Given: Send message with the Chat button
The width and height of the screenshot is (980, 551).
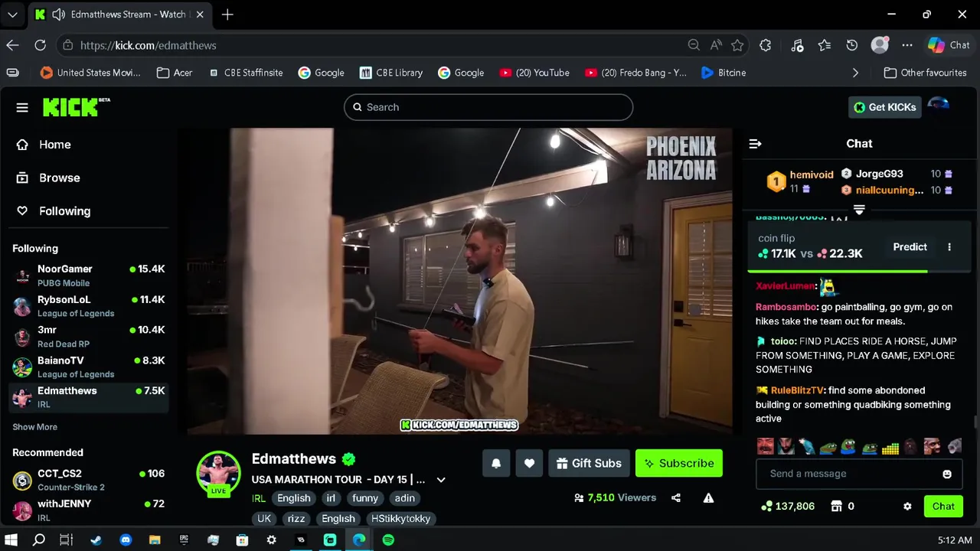Looking at the screenshot, I should click(x=943, y=506).
